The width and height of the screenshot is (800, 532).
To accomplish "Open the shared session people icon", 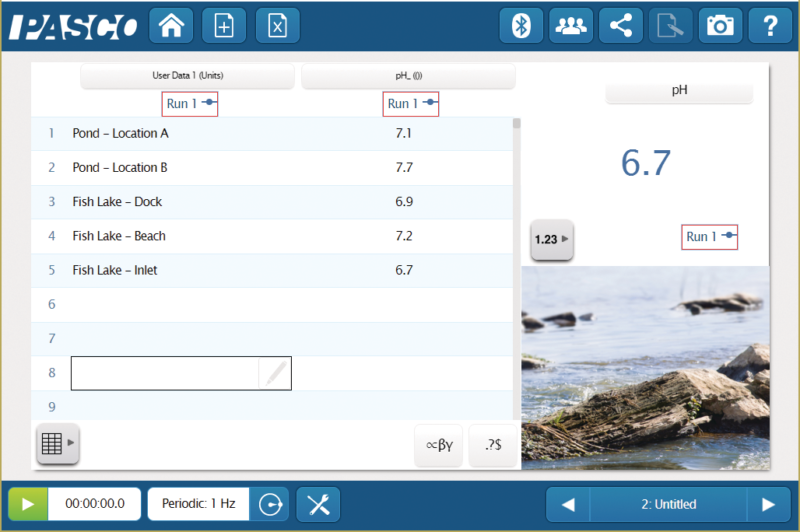I will coord(571,26).
